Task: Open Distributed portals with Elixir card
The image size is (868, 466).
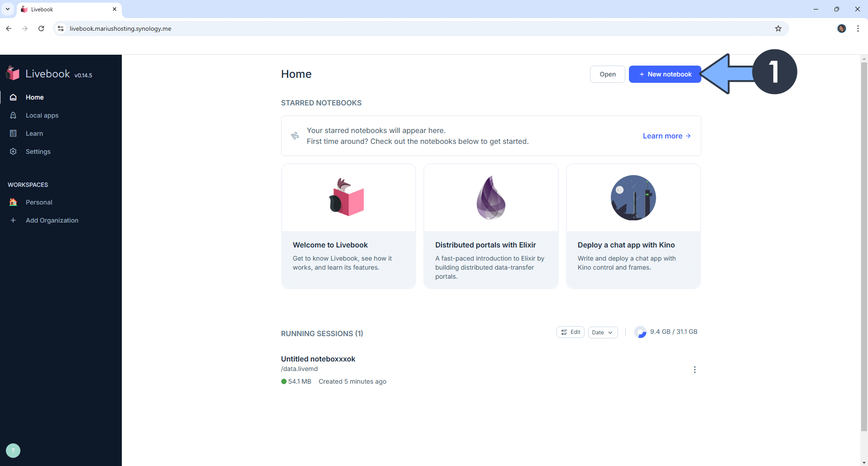Action: [x=491, y=226]
